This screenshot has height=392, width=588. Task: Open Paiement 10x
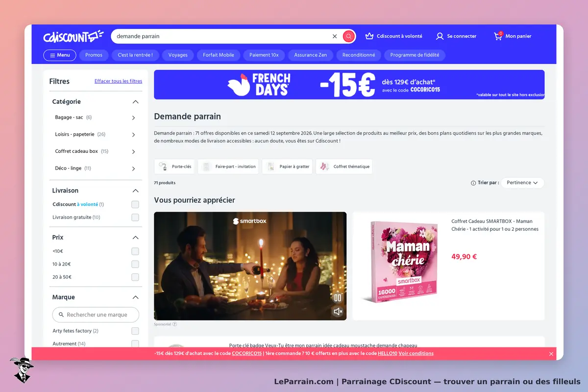point(264,55)
